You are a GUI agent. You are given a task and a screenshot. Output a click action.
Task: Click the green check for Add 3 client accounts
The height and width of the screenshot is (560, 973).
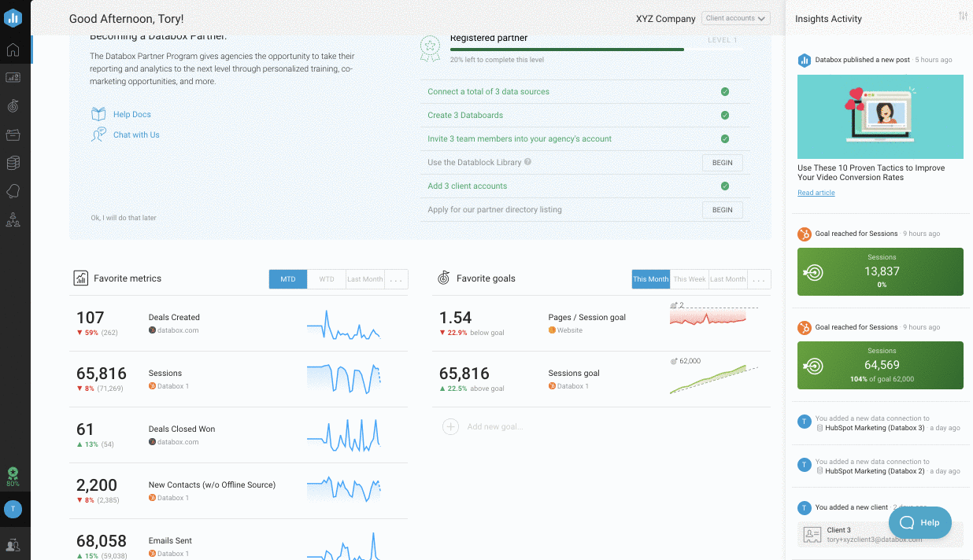coord(725,186)
